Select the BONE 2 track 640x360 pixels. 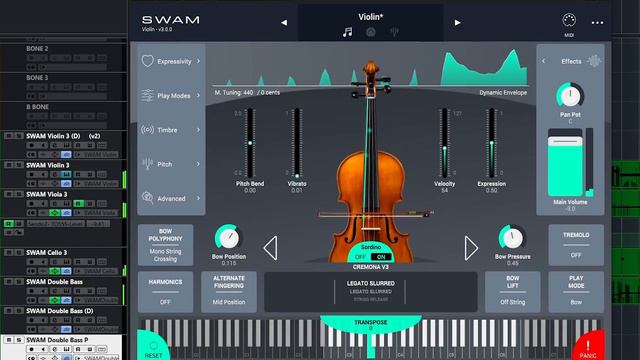click(37, 49)
